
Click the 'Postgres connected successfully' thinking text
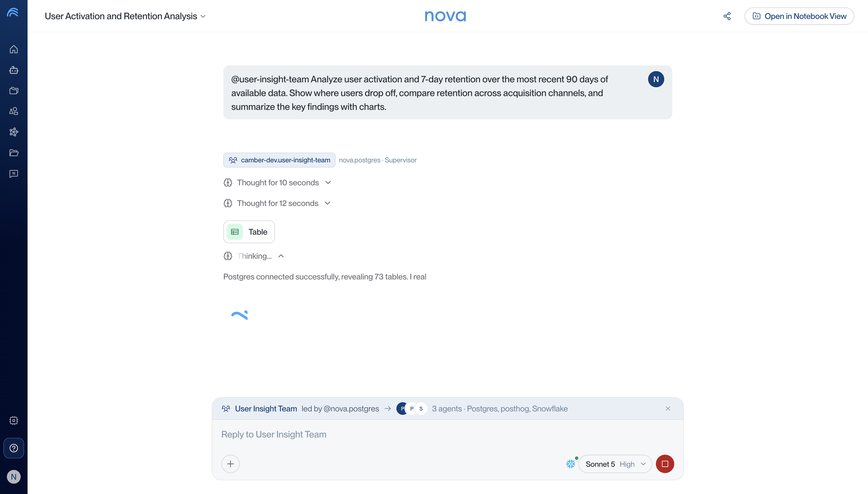[x=325, y=277]
